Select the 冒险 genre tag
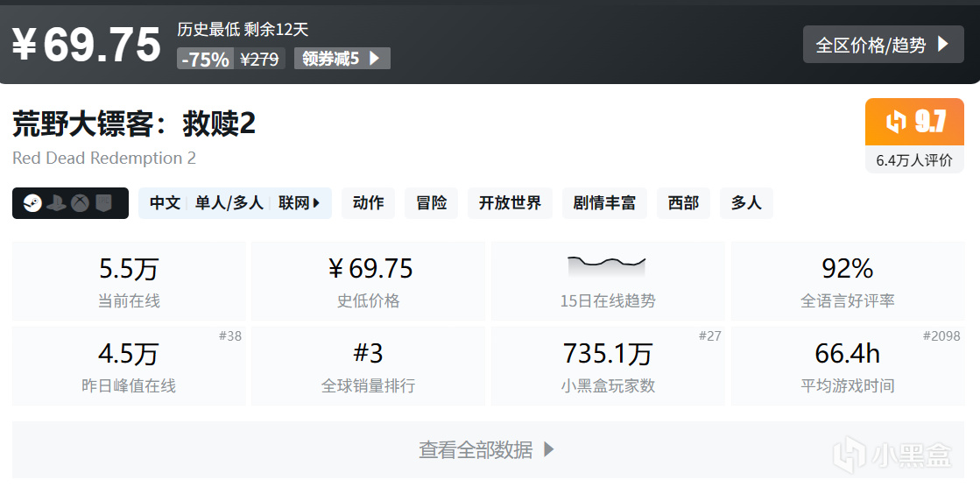Viewport: 980px width, 487px height. click(x=431, y=203)
